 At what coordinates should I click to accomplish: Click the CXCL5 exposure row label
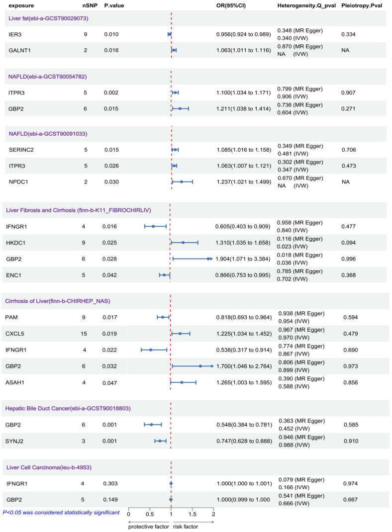14,334
